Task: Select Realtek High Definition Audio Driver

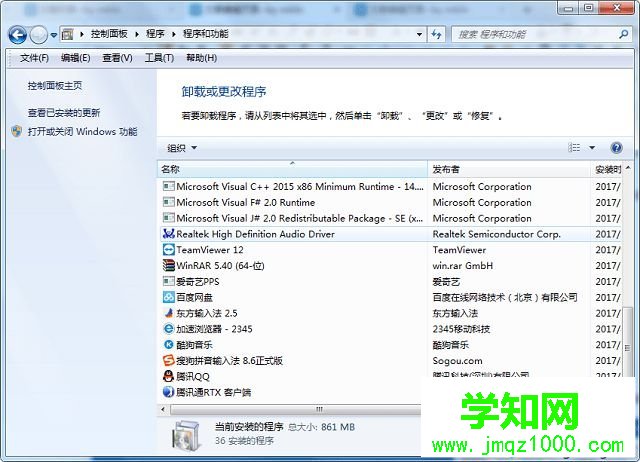Action: click(256, 234)
